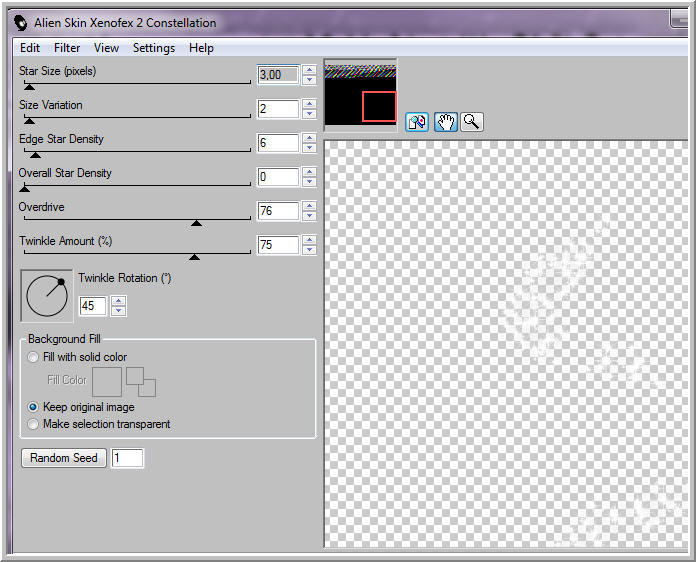Open the Help menu

(x=202, y=48)
